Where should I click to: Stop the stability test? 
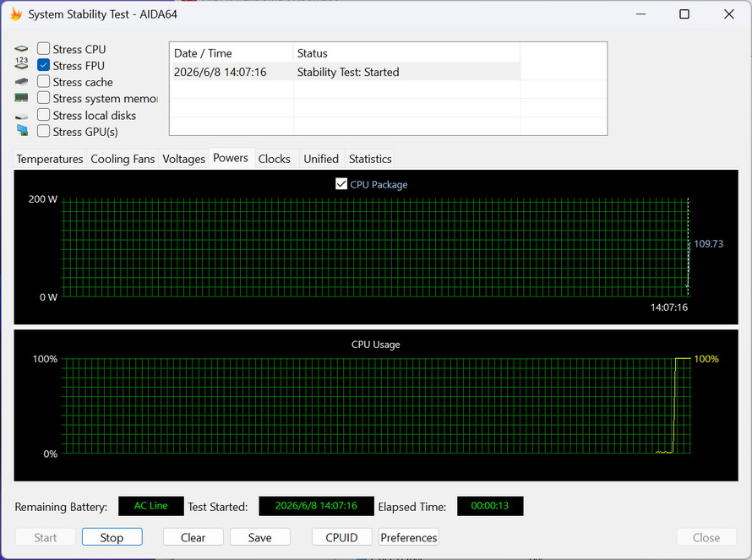[x=112, y=537]
